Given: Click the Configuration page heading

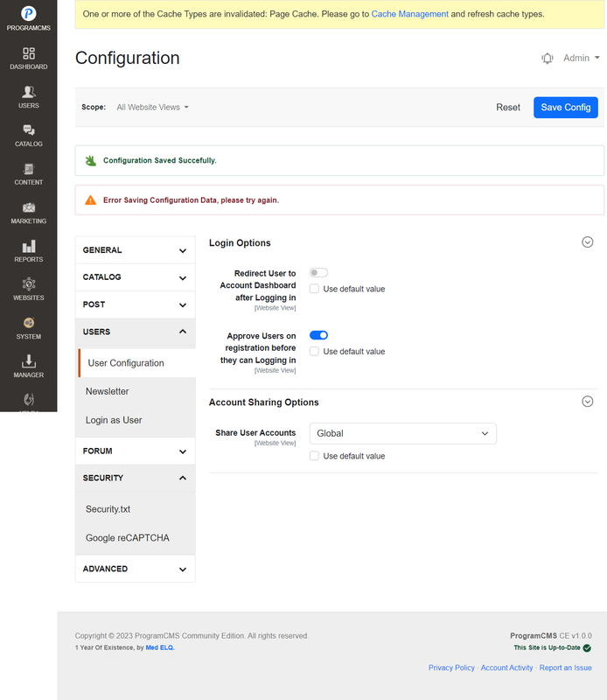Looking at the screenshot, I should (127, 58).
